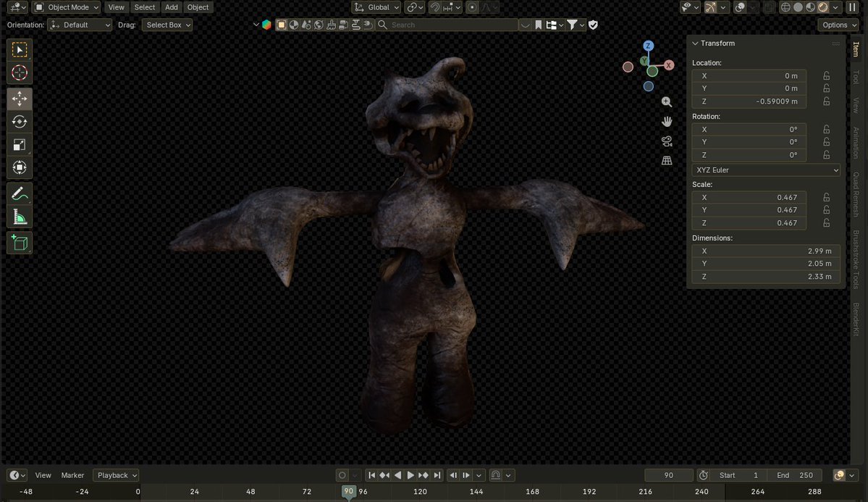Open the timeline Marker menu
The width and height of the screenshot is (868, 502).
pyautogui.click(x=72, y=475)
